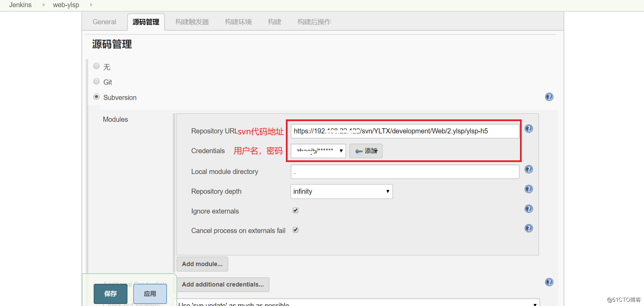The image size is (644, 306).
Task: Open help for Subversion option
Action: [549, 97]
